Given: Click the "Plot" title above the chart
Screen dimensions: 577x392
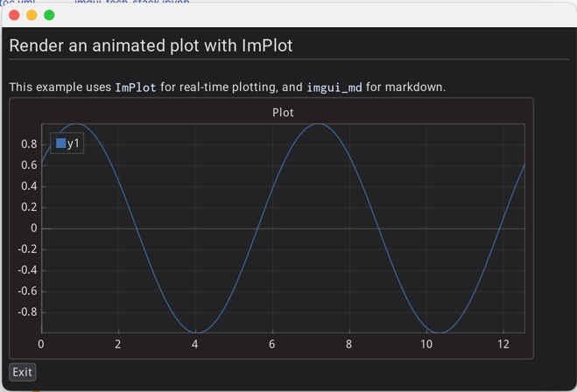Looking at the screenshot, I should point(283,112).
